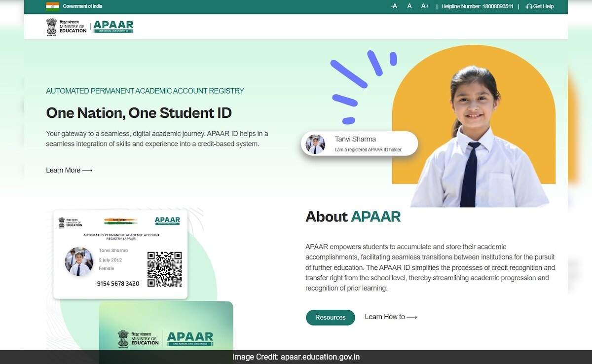This screenshot has height=364, width=592.
Task: Click -A to decrease text size
Action: pos(393,6)
